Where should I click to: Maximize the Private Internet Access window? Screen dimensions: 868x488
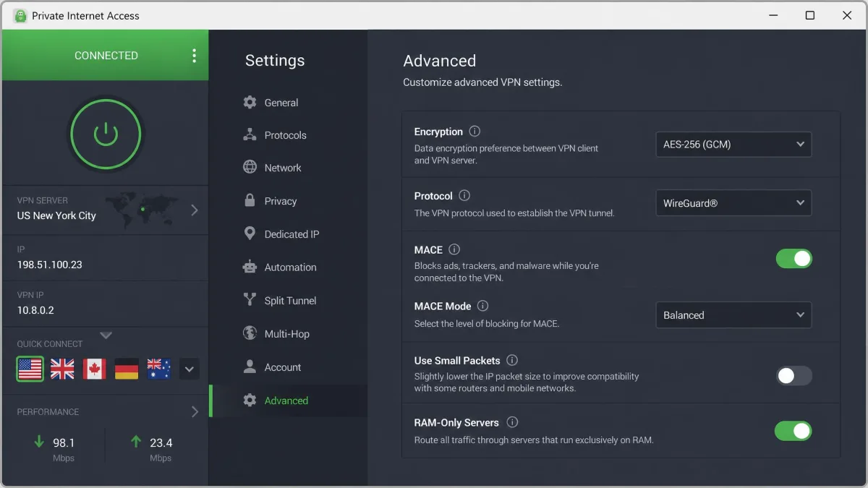[810, 15]
